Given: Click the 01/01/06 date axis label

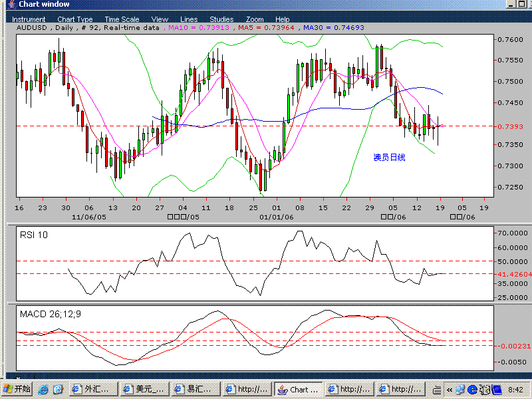Looking at the screenshot, I should 277,217.
